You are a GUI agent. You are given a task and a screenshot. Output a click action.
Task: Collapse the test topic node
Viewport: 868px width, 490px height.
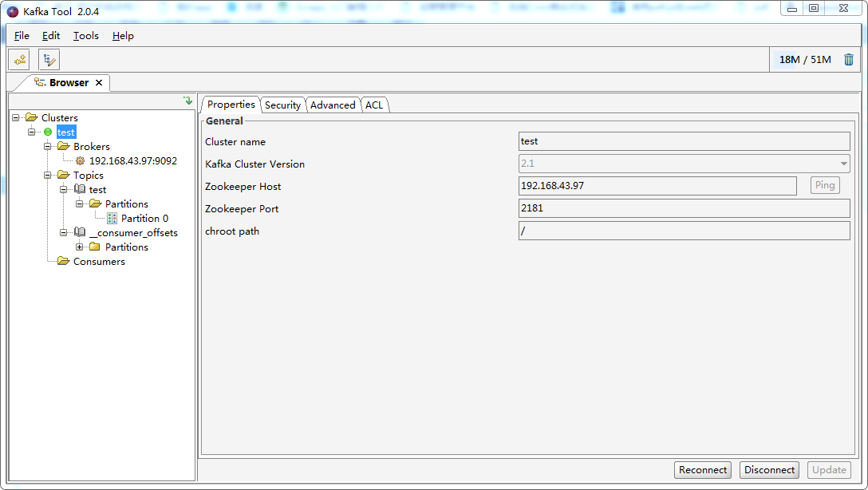64,189
